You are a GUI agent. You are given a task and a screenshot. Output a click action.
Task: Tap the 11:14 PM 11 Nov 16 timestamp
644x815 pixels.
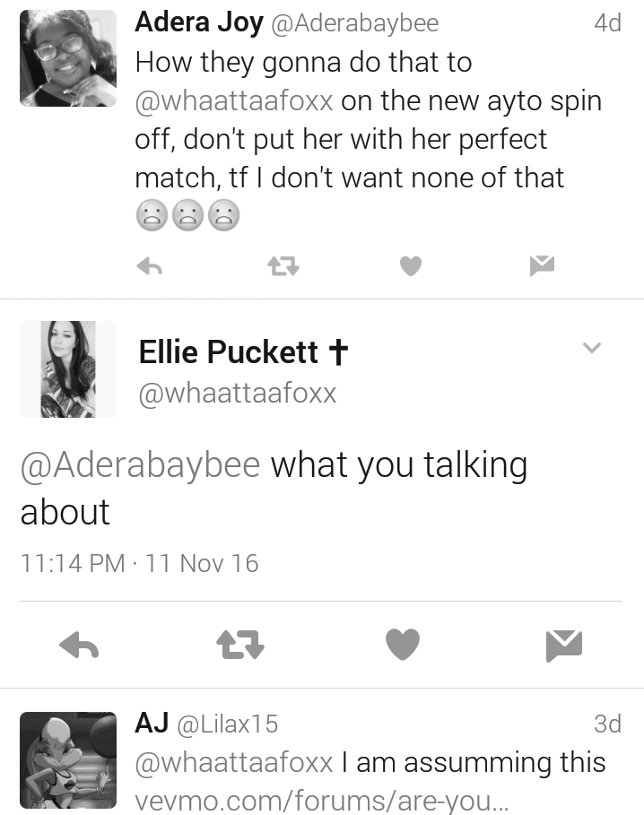click(139, 563)
